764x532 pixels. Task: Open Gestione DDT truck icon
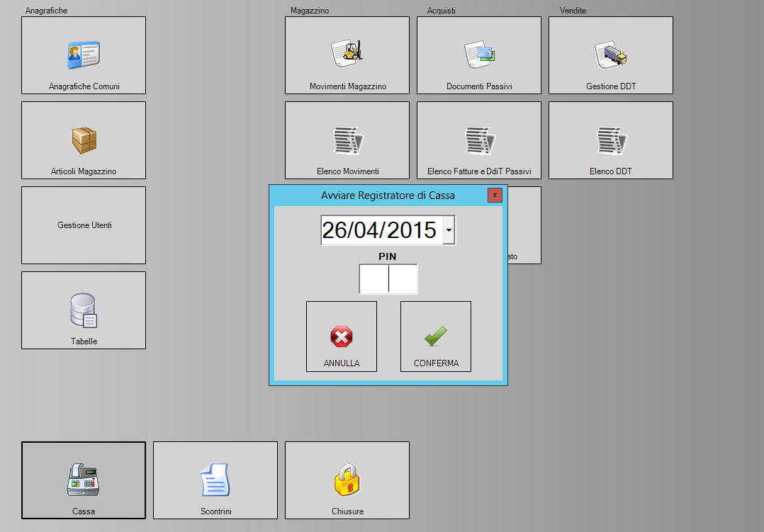[x=611, y=54]
